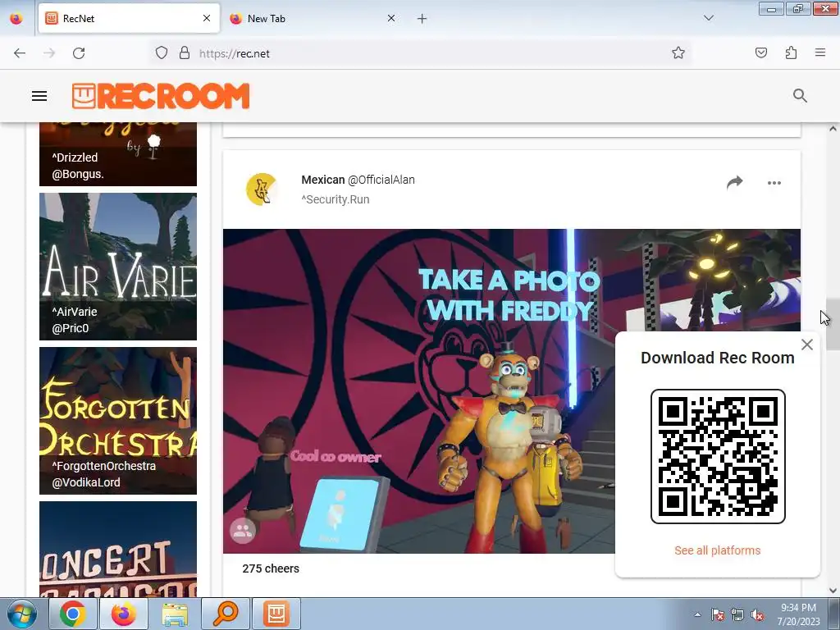Click the Action Center flag icon

click(718, 614)
